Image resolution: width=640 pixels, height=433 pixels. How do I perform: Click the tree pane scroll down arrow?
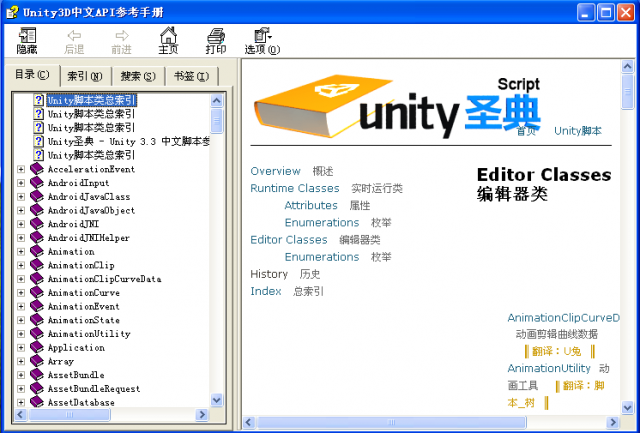pyautogui.click(x=217, y=400)
